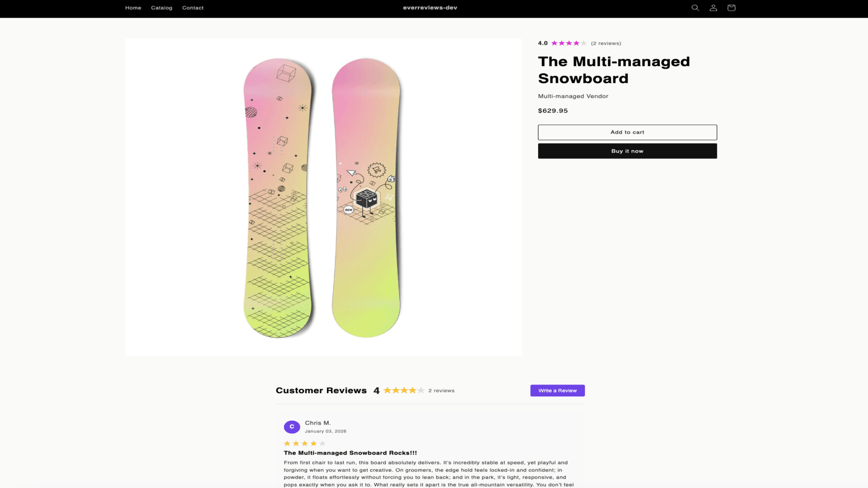
Task: Click a gold star beside Customer Reviews heading
Action: [x=387, y=390]
